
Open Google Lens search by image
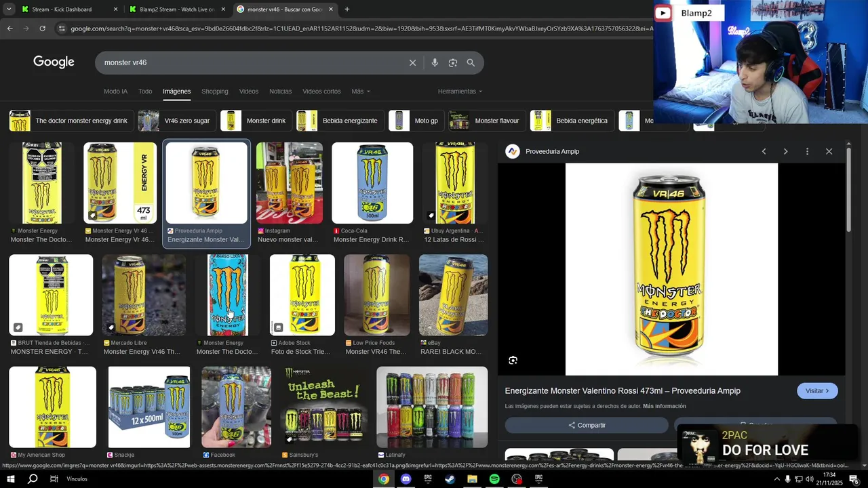pos(453,62)
